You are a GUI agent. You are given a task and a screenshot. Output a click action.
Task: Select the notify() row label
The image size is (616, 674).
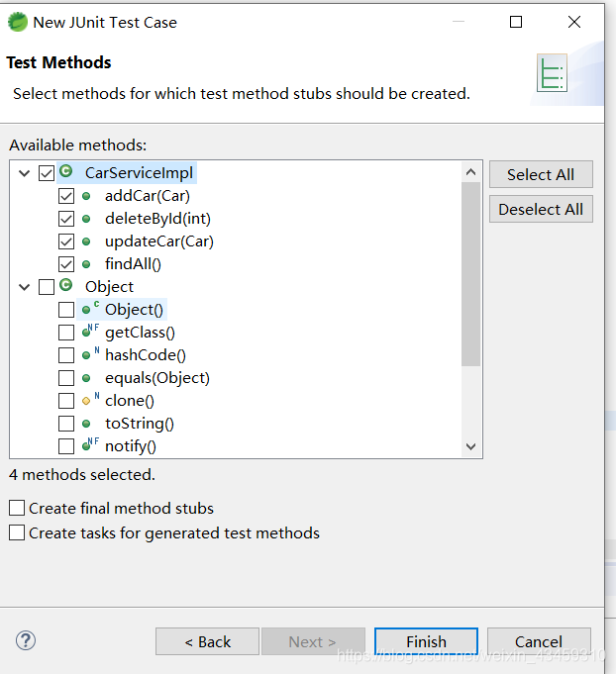131,446
